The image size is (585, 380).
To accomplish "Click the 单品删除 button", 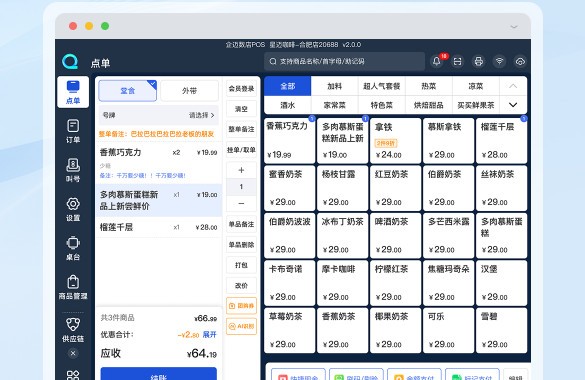I will tap(241, 245).
